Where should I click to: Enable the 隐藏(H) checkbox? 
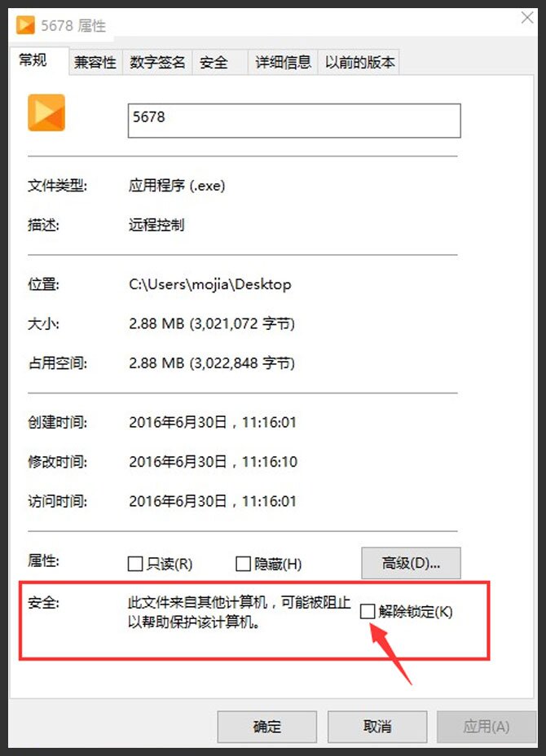click(243, 564)
